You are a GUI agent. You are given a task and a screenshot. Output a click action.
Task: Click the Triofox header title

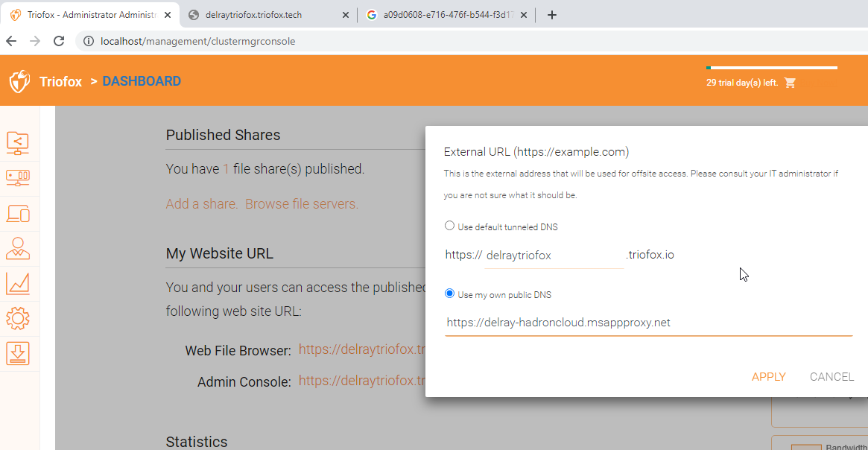point(61,82)
